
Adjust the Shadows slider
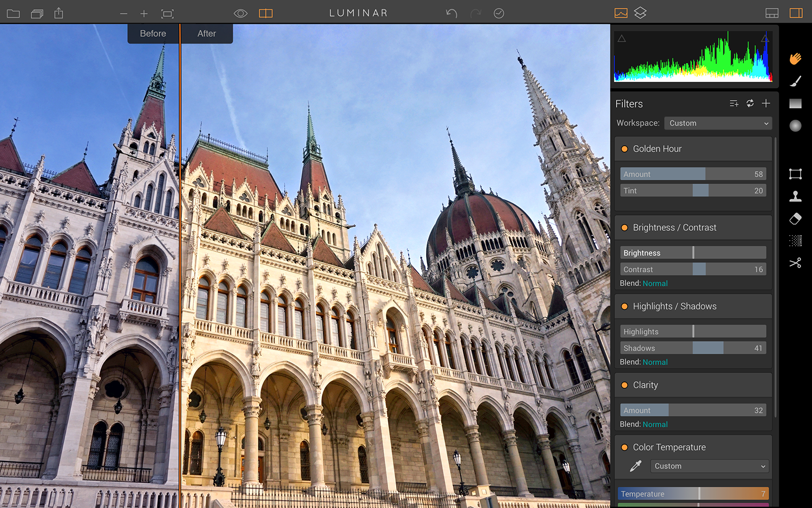click(x=693, y=348)
